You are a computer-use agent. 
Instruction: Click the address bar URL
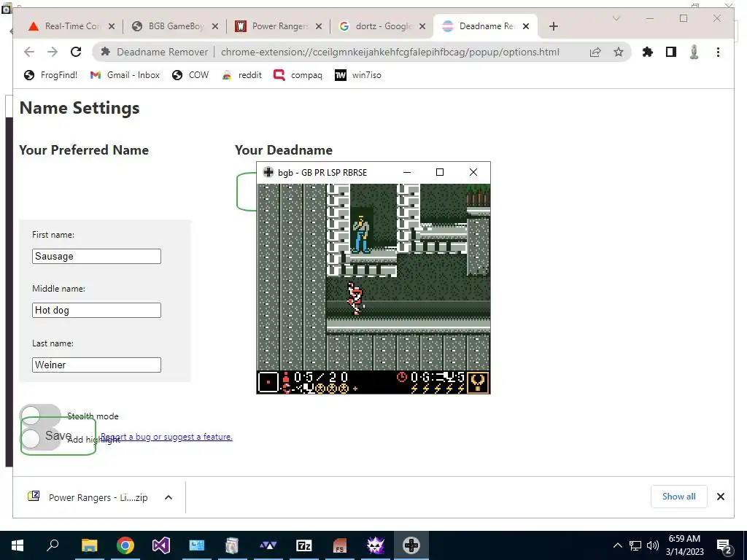coord(390,52)
